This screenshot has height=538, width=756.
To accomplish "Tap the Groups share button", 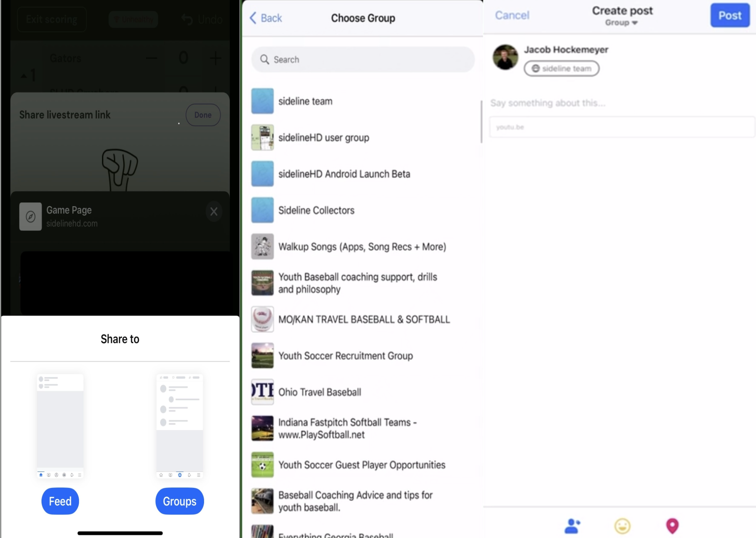I will [x=180, y=501].
